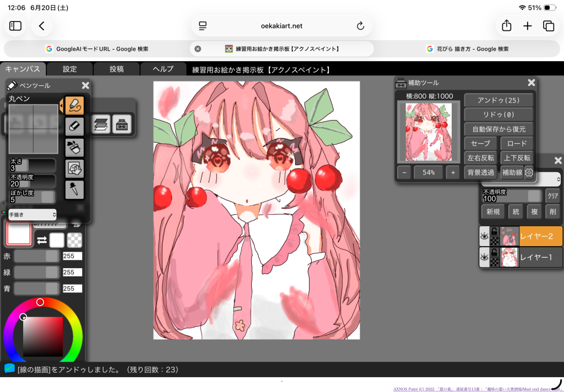
Task: Toggle 背景透過 background transparency button
Action: (x=480, y=172)
